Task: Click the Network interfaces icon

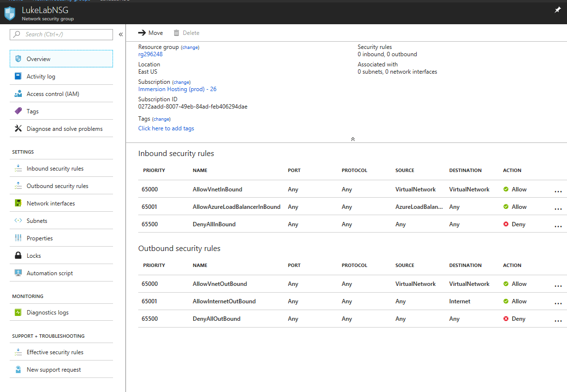Action: point(18,203)
